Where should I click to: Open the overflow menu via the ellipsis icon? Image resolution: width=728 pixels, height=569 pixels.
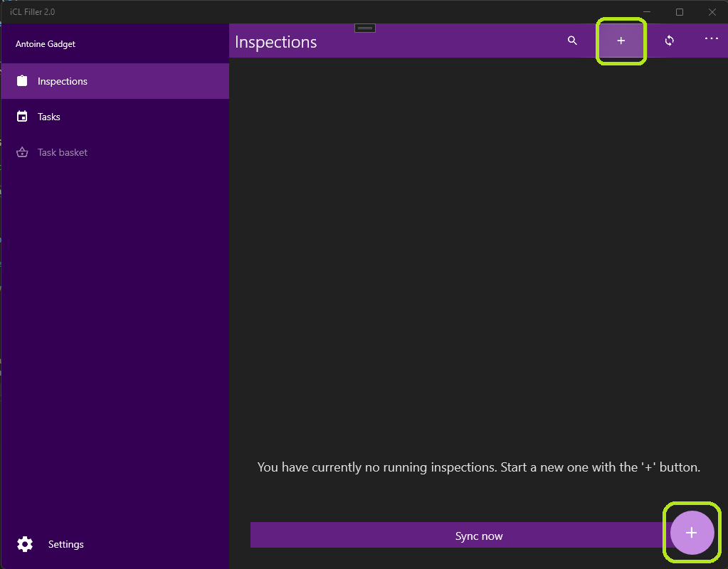tap(711, 41)
